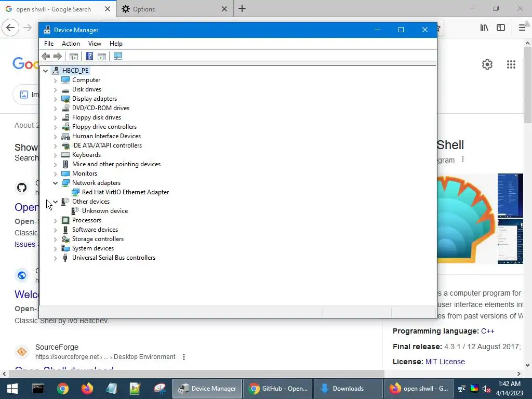The height and width of the screenshot is (399, 532).
Task: Click the browser vertical scrollbar thumb
Action: pos(528,86)
